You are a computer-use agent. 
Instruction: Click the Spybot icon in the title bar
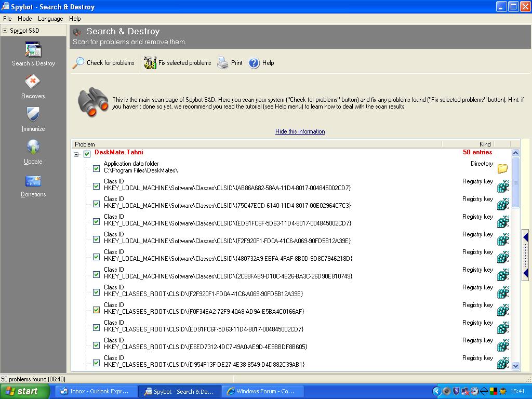5,6
